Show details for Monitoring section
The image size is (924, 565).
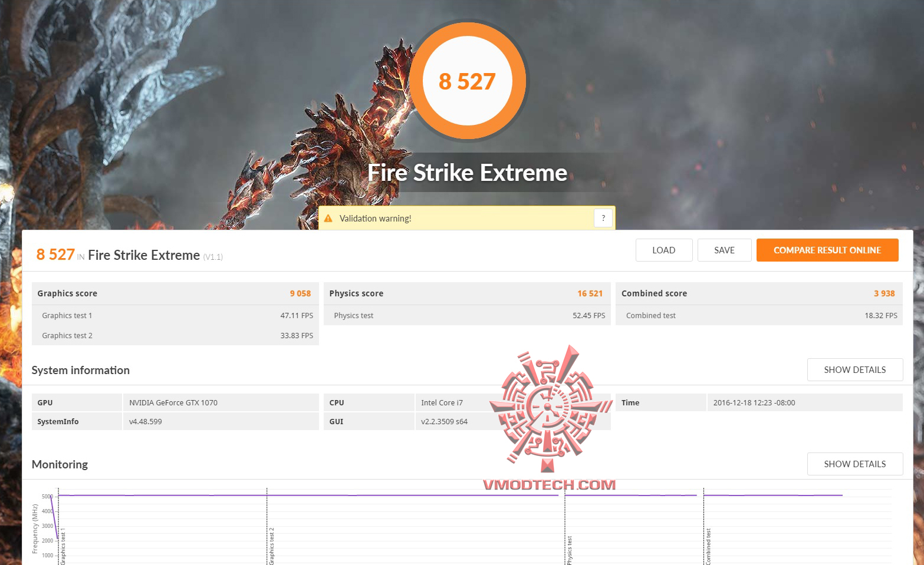click(855, 464)
